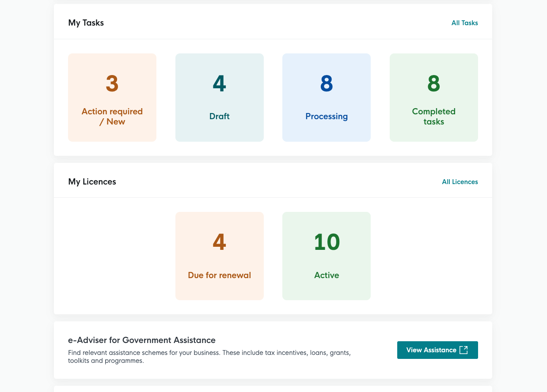This screenshot has height=392, width=547.
Task: Select the Completed tasks label
Action: click(434, 117)
